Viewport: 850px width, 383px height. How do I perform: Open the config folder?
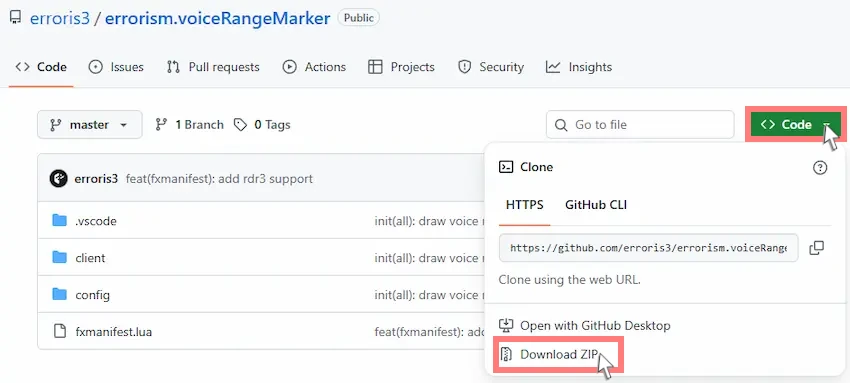coord(93,295)
